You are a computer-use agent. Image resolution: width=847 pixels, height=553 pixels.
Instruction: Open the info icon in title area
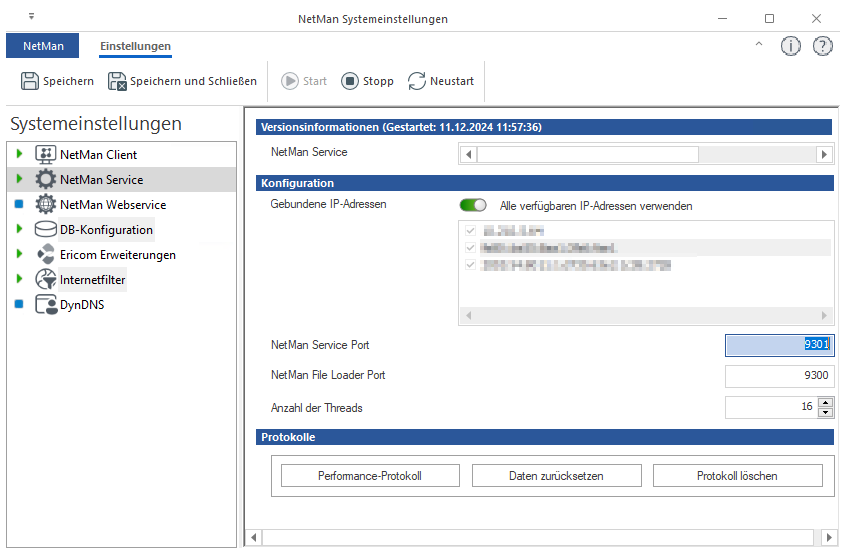coord(791,46)
